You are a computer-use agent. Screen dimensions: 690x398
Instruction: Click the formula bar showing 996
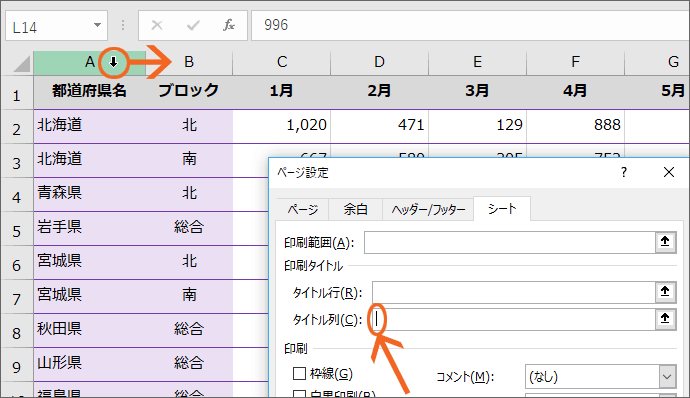470,26
